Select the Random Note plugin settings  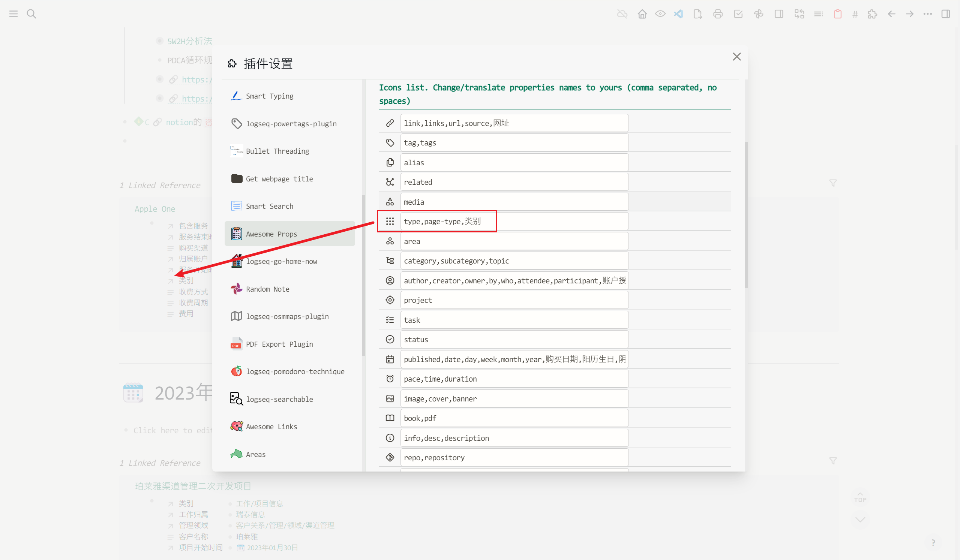click(267, 289)
